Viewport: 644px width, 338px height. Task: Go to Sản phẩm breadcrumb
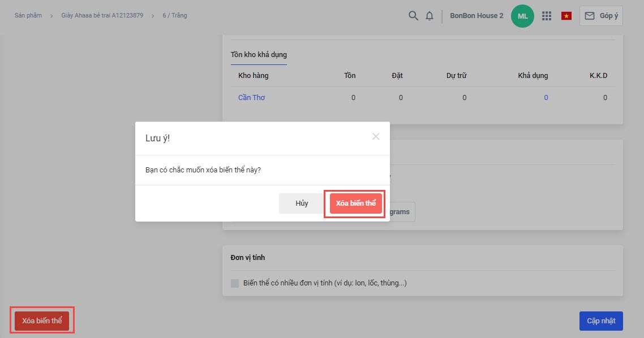pyautogui.click(x=28, y=15)
